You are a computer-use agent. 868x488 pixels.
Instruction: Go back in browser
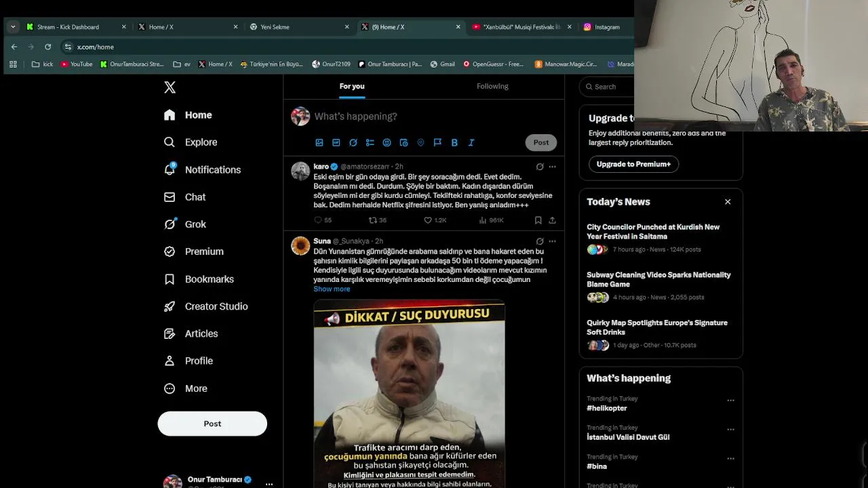click(14, 47)
